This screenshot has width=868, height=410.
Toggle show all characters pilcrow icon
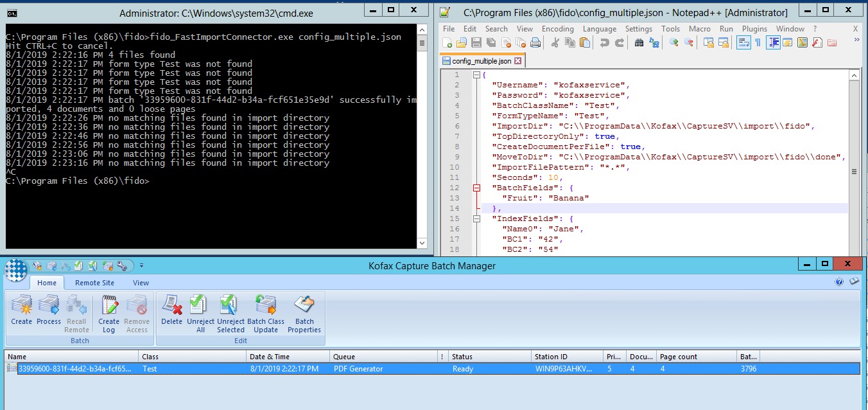(x=758, y=42)
